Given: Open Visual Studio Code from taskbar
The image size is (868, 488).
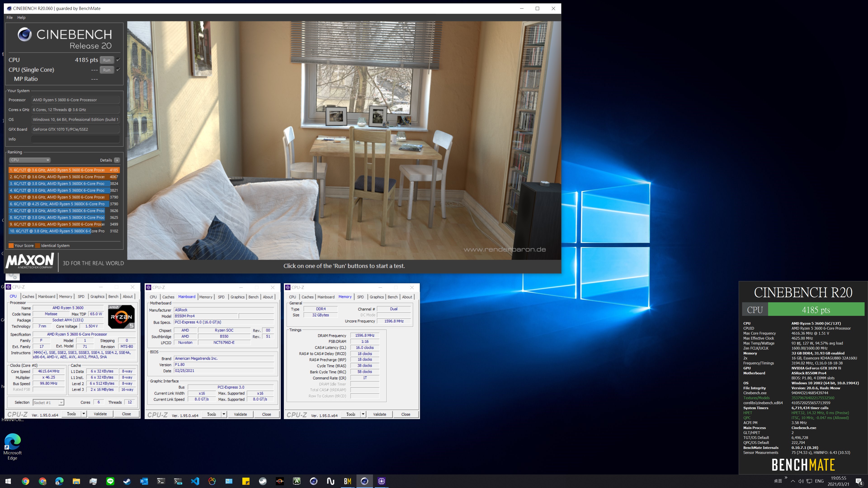Looking at the screenshot, I should point(195,481).
